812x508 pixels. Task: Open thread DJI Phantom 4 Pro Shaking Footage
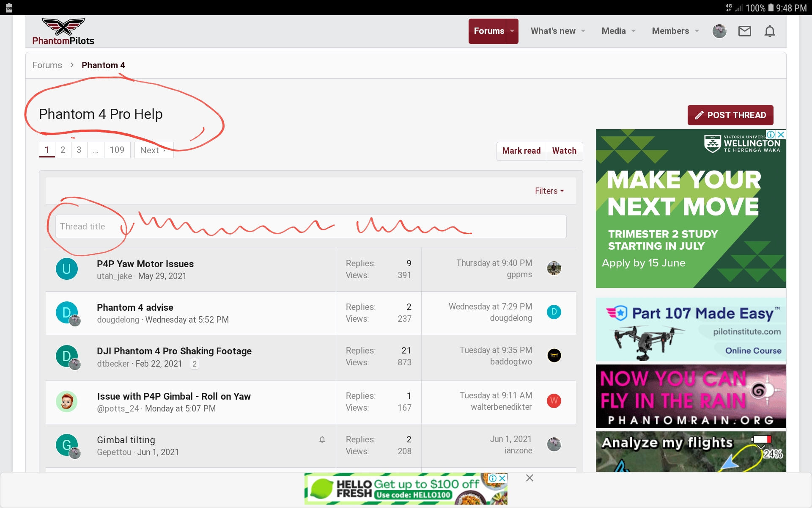[174, 351]
